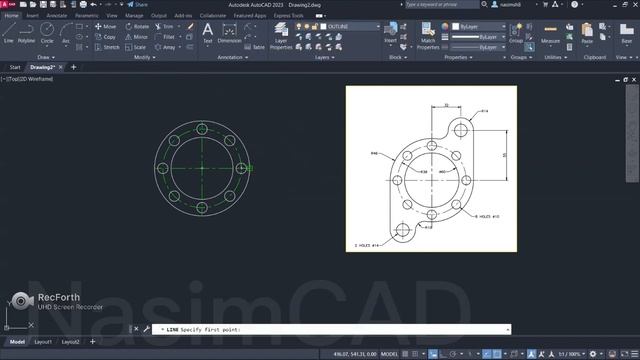Expand the Properties panel
The width and height of the screenshot is (640, 360).
pos(458,58)
